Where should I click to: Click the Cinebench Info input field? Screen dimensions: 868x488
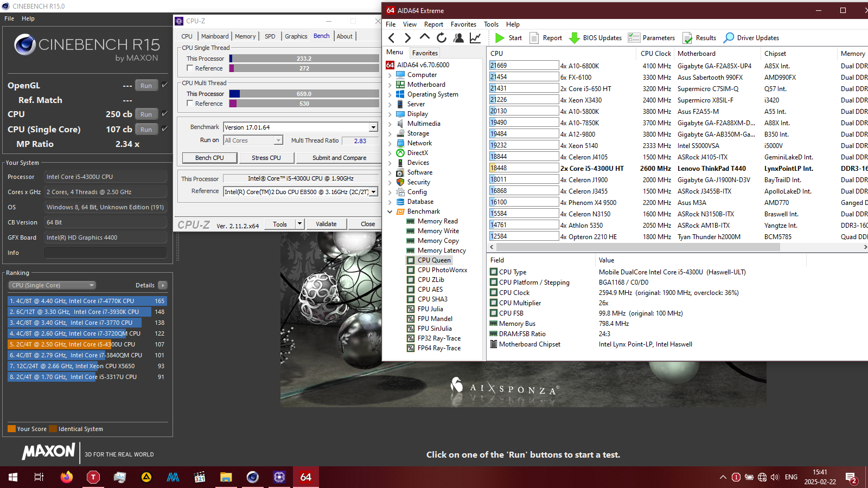tap(105, 253)
